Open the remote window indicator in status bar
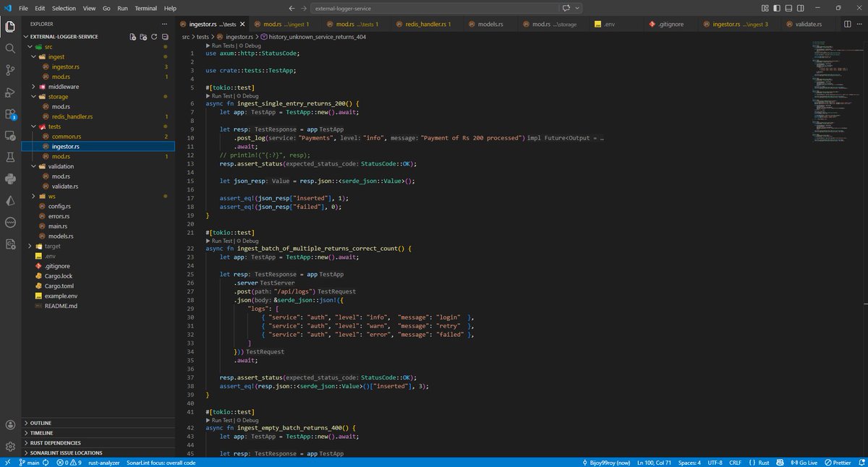Screen dimensions: 868x467 coord(7,462)
